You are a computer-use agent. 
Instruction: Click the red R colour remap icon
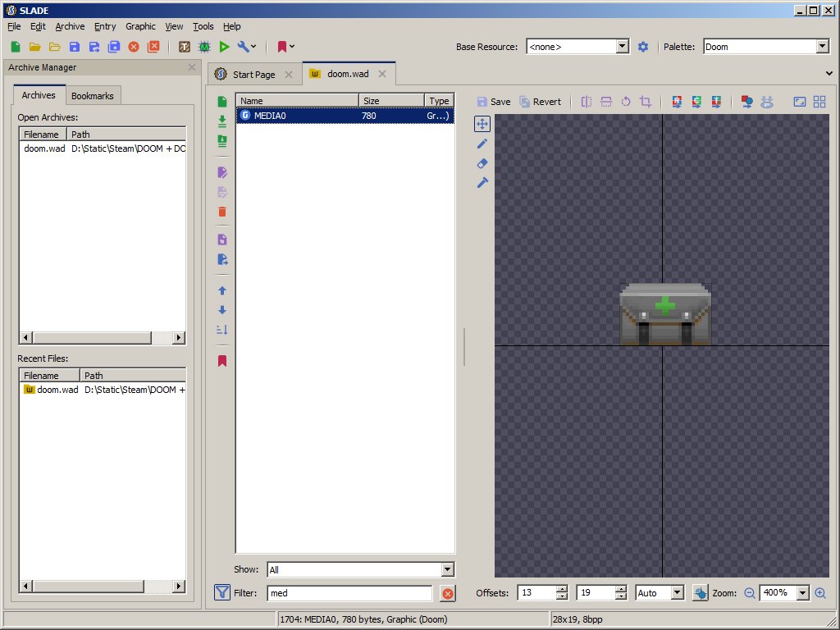coord(677,102)
